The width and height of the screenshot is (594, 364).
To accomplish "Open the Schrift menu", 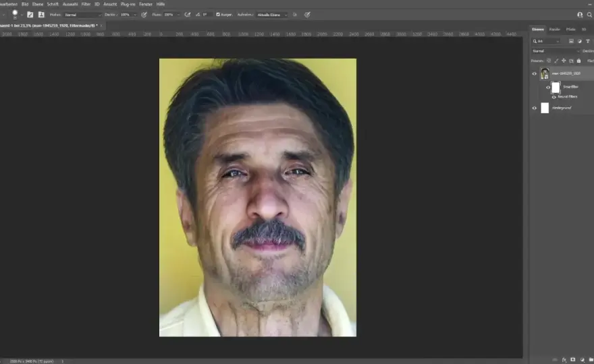I will (x=53, y=4).
